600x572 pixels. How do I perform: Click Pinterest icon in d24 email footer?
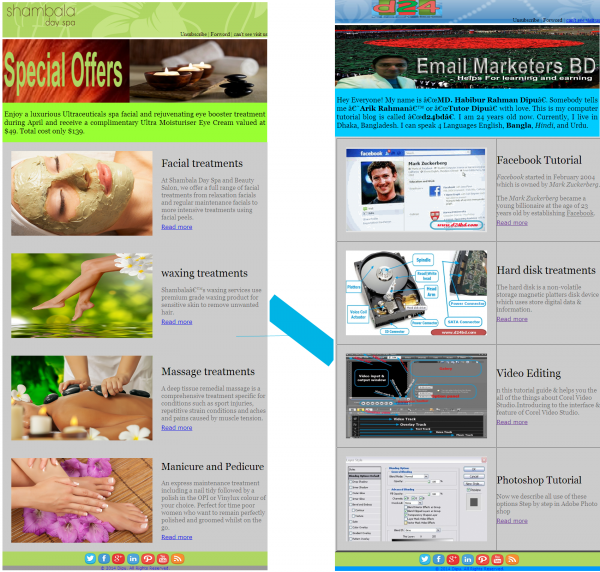tap(483, 559)
